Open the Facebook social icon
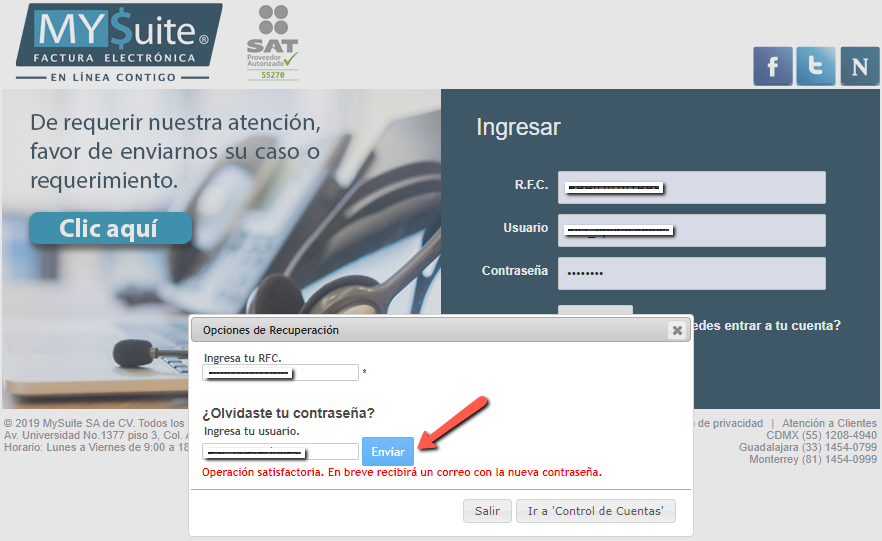This screenshot has height=541, width=882. pos(773,66)
